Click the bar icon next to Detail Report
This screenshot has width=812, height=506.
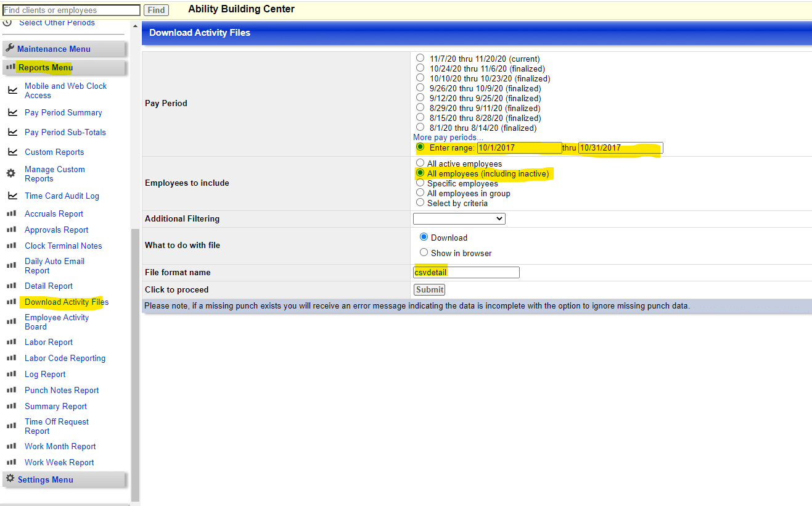pos(11,286)
